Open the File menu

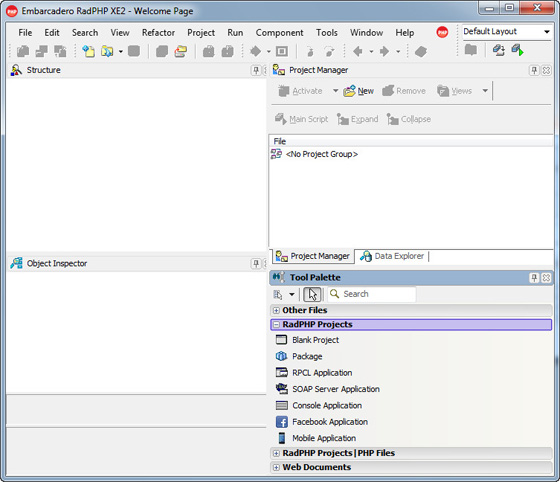point(25,33)
